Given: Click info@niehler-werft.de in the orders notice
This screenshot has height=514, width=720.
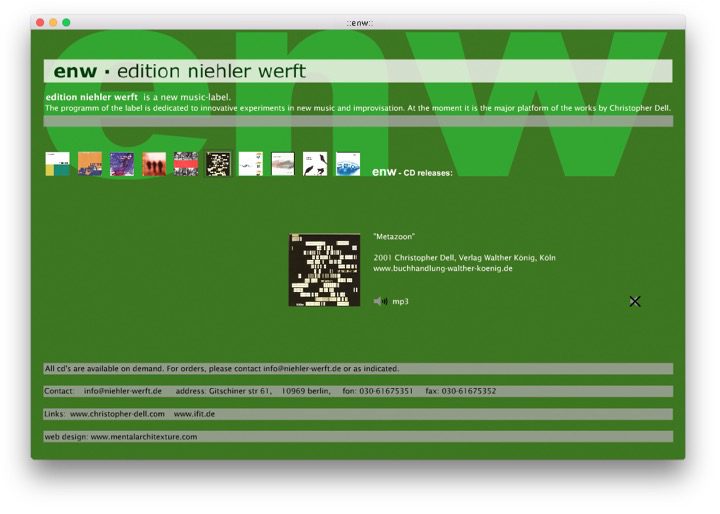Looking at the screenshot, I should click(x=302, y=368).
